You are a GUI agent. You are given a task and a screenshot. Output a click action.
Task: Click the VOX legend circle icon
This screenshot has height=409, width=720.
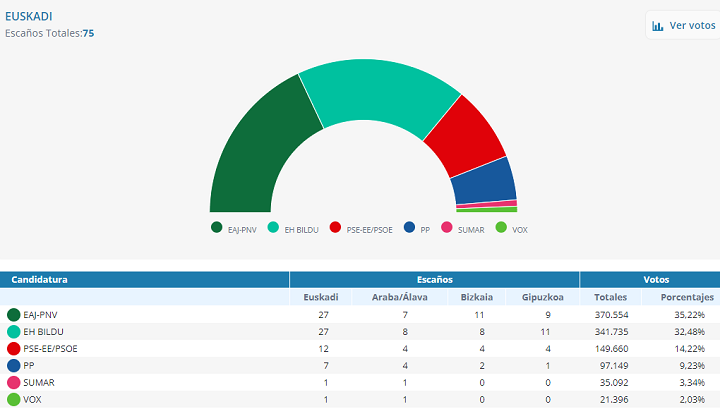pos(501,228)
